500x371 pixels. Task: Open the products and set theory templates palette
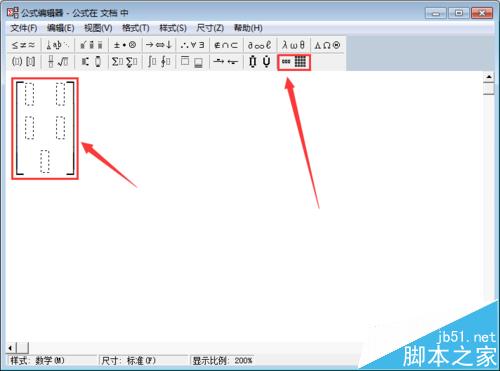point(260,62)
